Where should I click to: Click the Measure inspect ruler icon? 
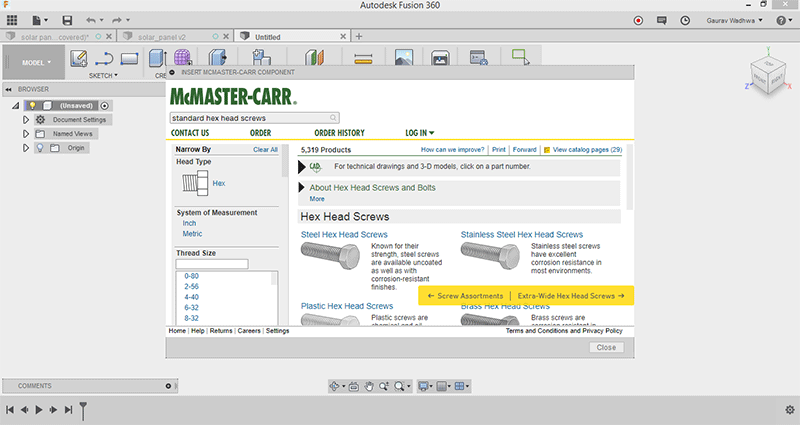363,59
